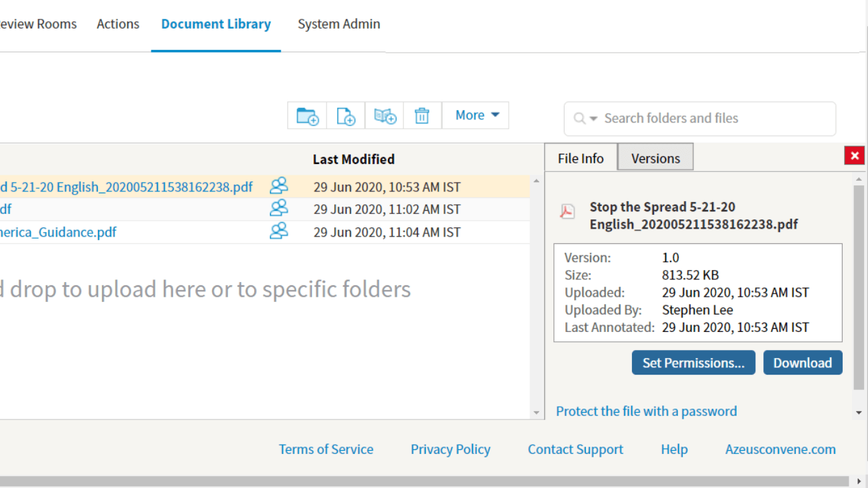Click sharing icon on 10:53 AM row
The image size is (868, 488).
(x=279, y=186)
